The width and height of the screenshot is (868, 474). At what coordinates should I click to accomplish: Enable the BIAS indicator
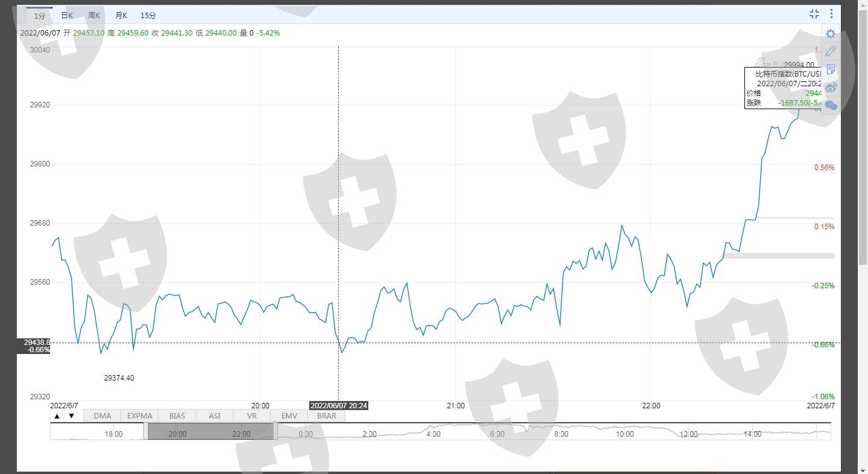(x=177, y=416)
